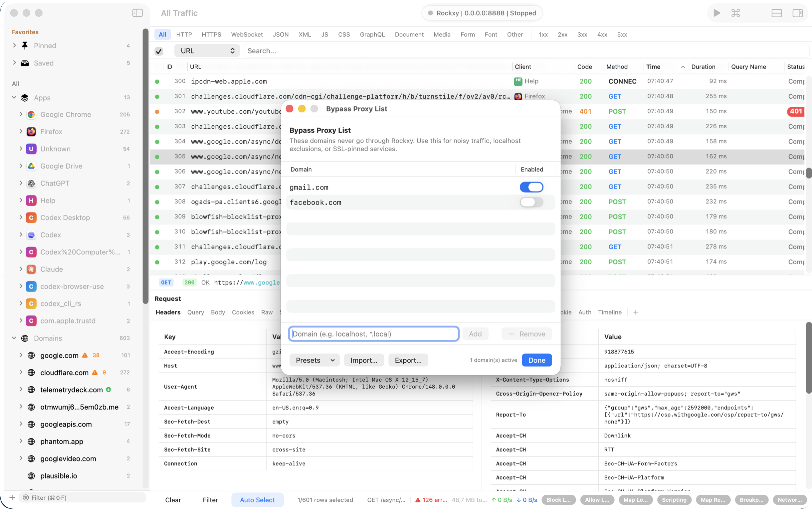Viewport: 812px width, 509px height.
Task: Select Google Chrome app icon
Action: pyautogui.click(x=31, y=114)
